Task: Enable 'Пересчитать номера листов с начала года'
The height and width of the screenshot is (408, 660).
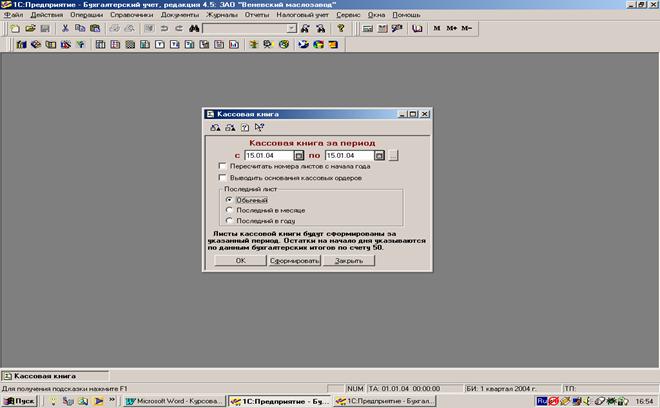Action: tap(222, 167)
